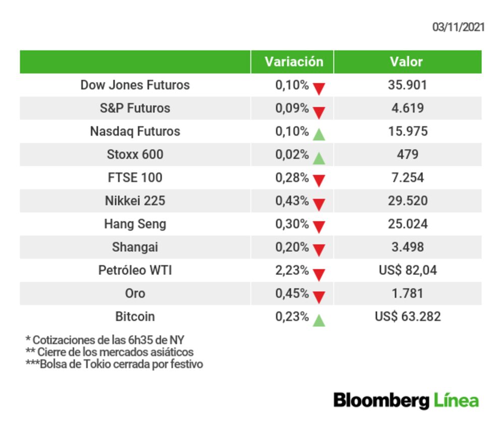This screenshot has height=424, width=504.
Task: Click the Tokio holiday footnote text
Action: coord(114,364)
